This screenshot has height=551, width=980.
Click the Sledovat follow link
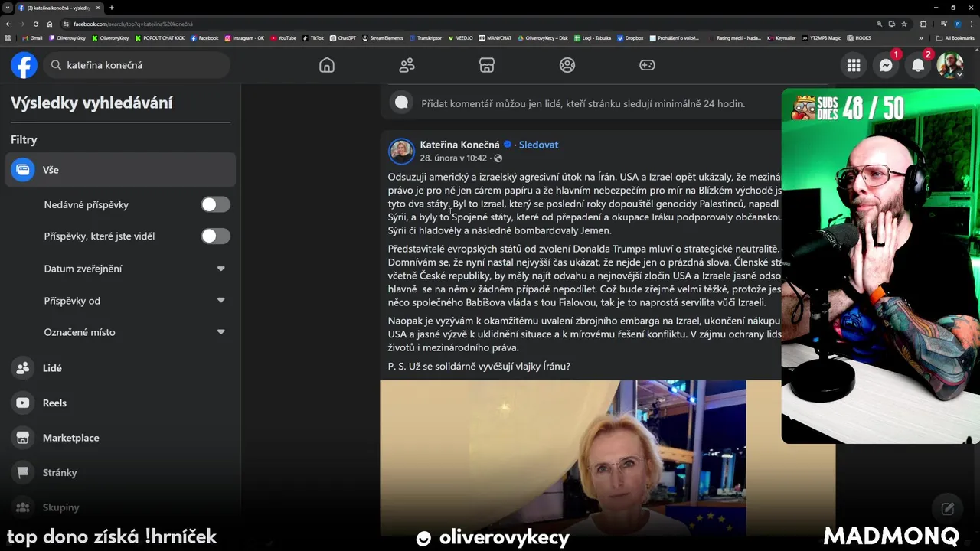point(538,145)
